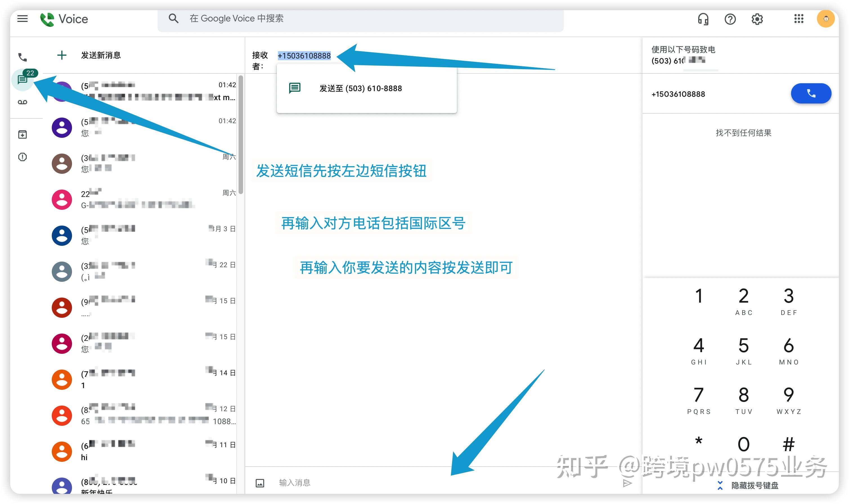Open the Spam reports sidebar icon
This screenshot has width=849, height=504.
22,157
